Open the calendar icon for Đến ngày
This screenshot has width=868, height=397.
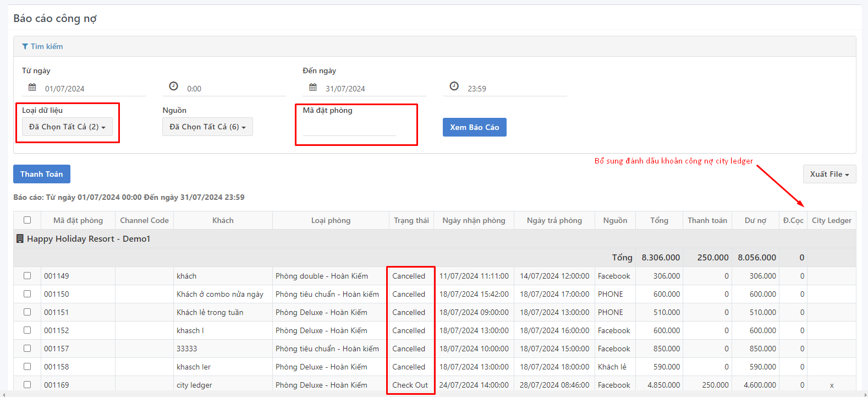tap(313, 87)
